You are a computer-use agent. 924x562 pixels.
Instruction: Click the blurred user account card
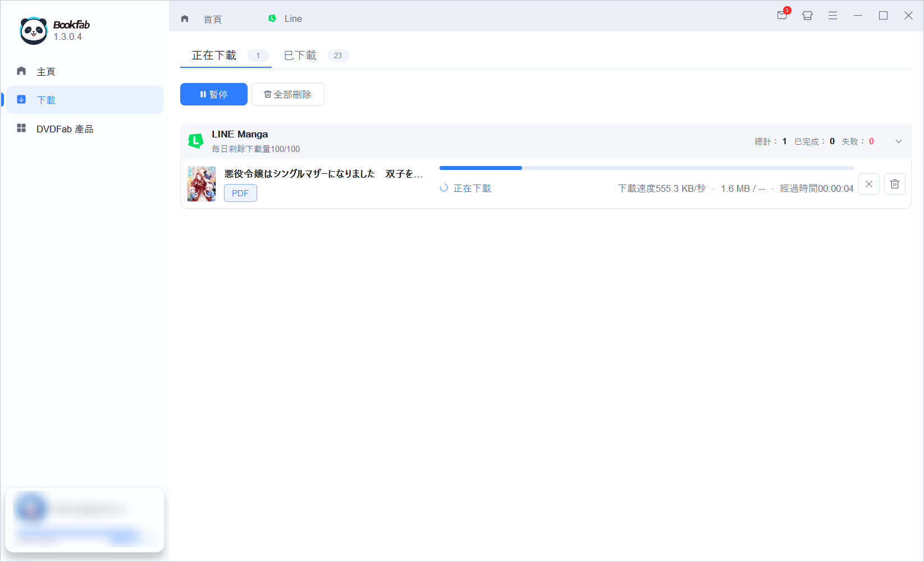pos(85,519)
